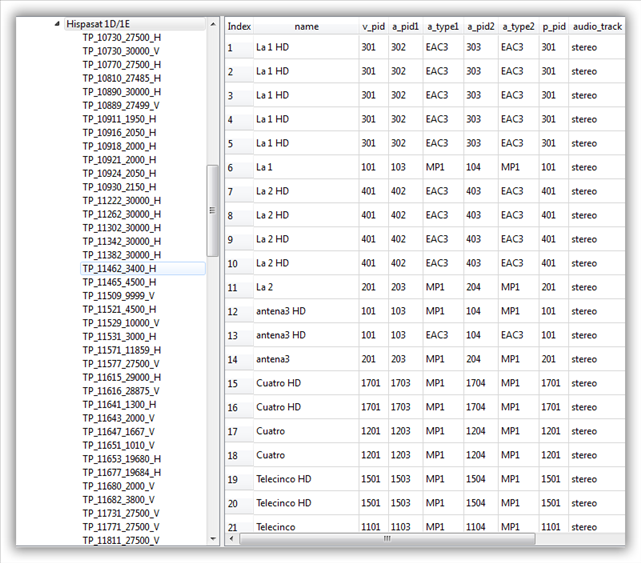The image size is (641, 563).
Task: Select transponder TP_10890_30000_H
Action: 122,92
